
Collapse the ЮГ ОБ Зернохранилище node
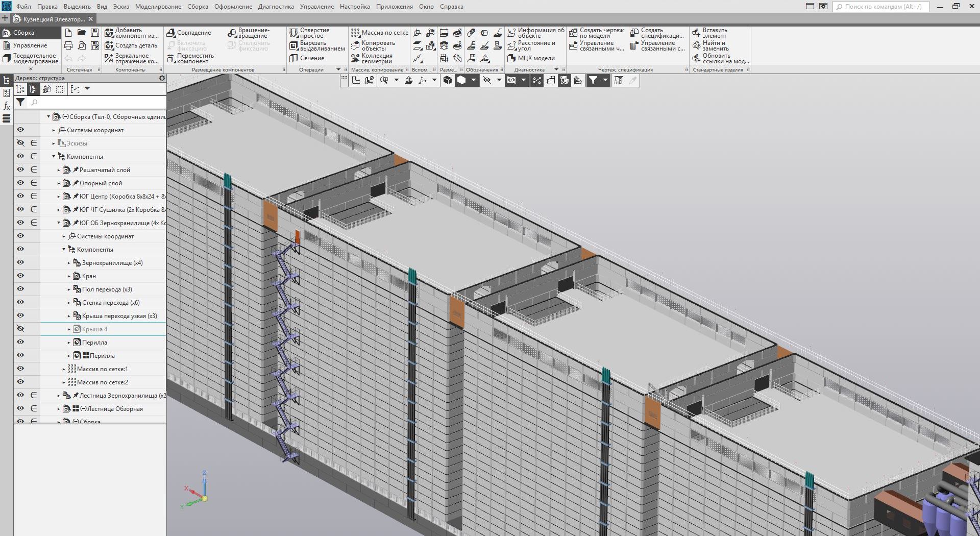(59, 223)
